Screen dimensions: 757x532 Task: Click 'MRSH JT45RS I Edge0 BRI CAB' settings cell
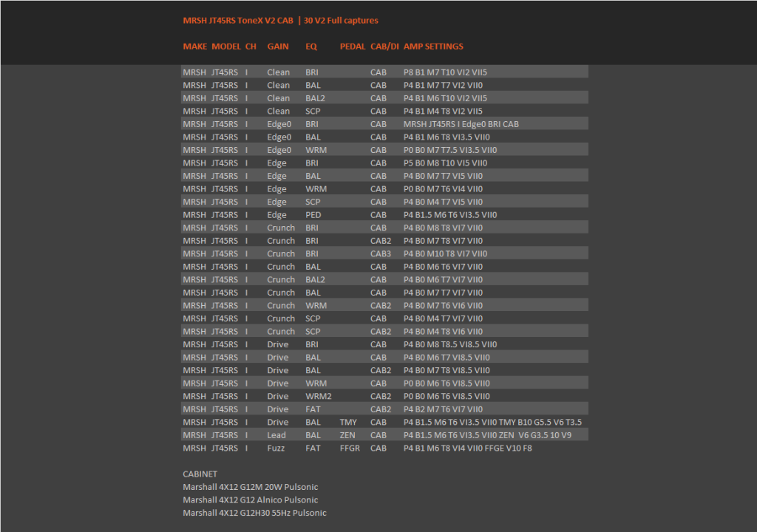point(461,124)
